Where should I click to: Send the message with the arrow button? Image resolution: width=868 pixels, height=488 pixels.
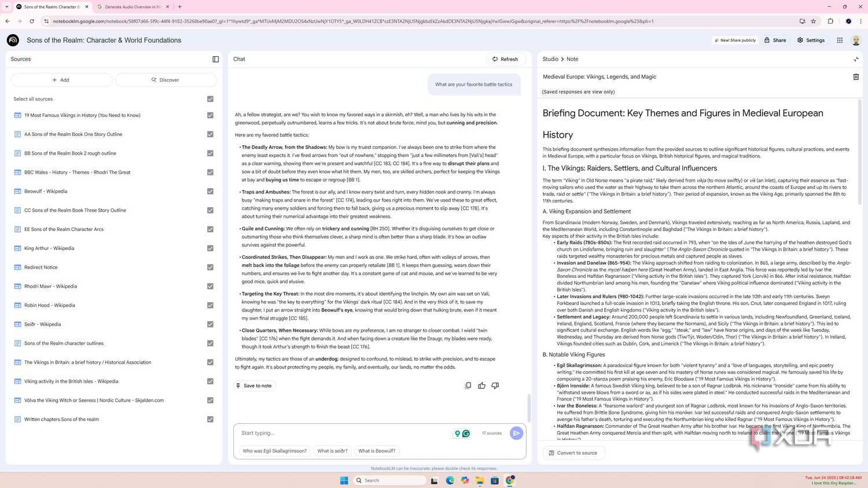pyautogui.click(x=516, y=433)
